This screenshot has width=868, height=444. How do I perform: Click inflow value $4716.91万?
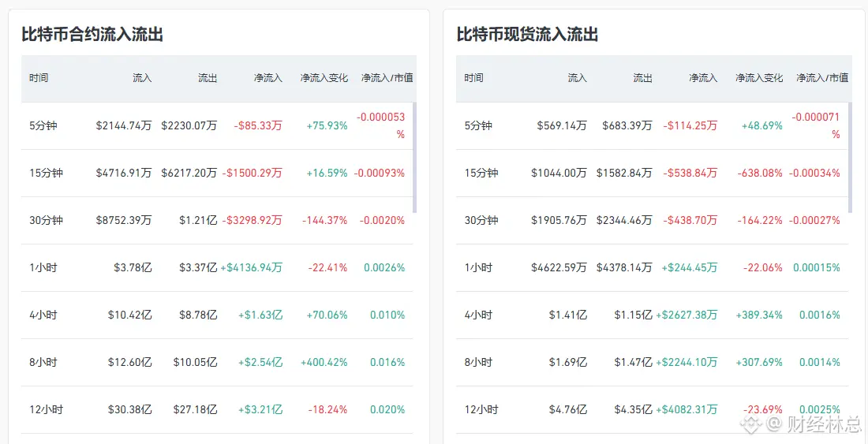point(124,173)
